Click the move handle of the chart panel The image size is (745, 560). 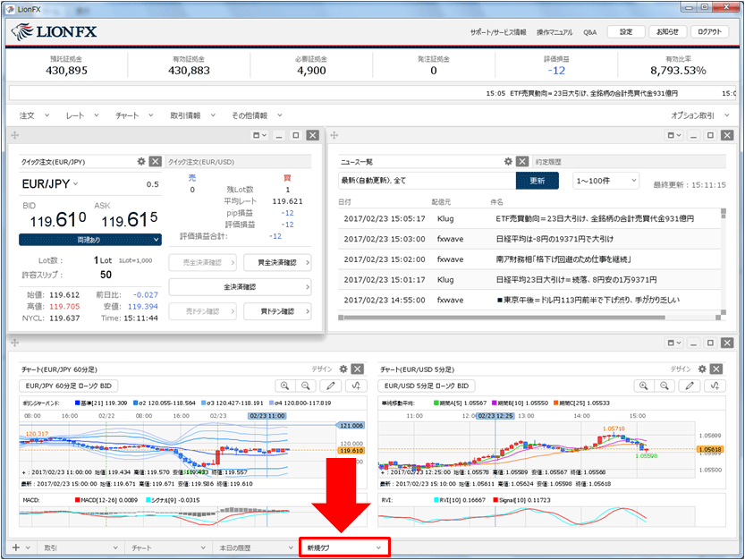pyautogui.click(x=14, y=343)
